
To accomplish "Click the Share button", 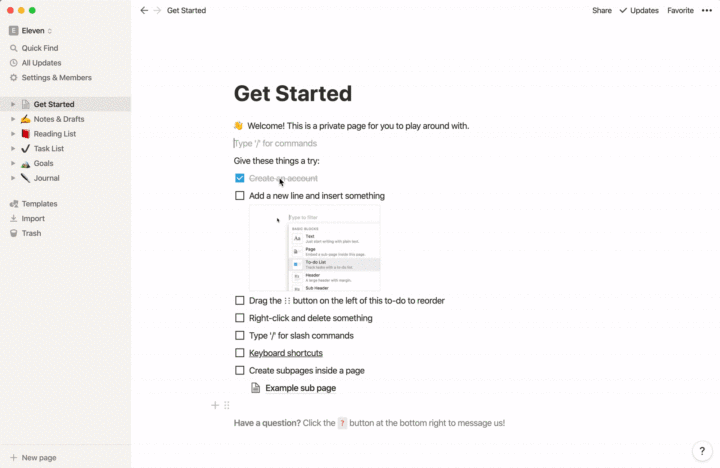I will 601,10.
